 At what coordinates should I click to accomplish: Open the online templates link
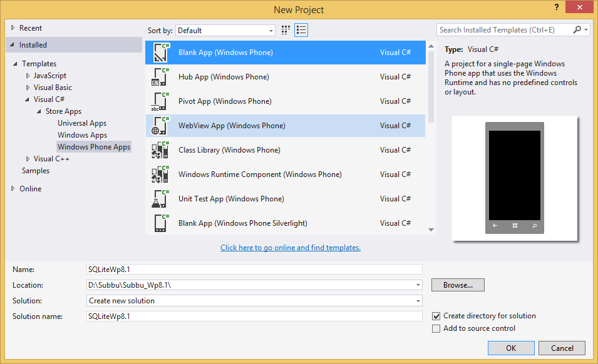pyautogui.click(x=290, y=248)
